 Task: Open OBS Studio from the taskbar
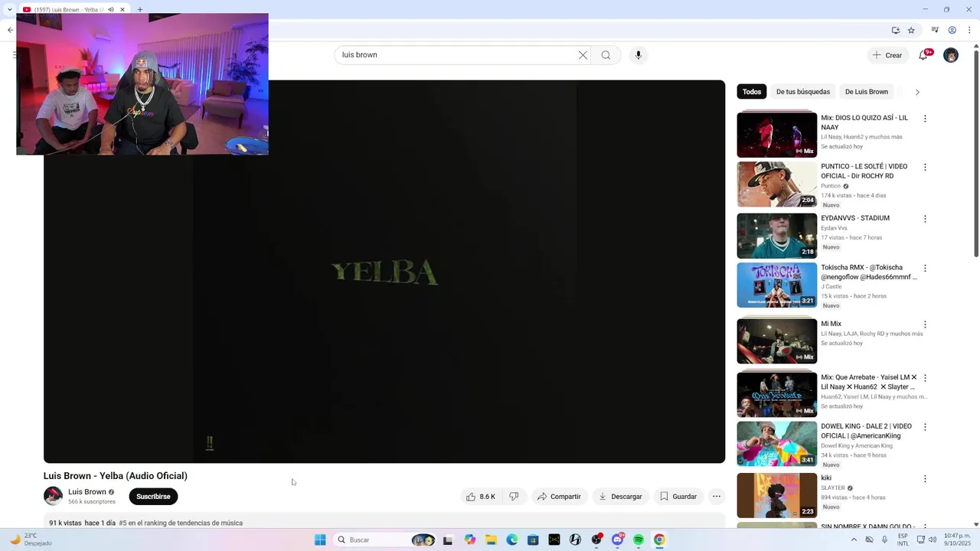pyautogui.click(x=596, y=540)
